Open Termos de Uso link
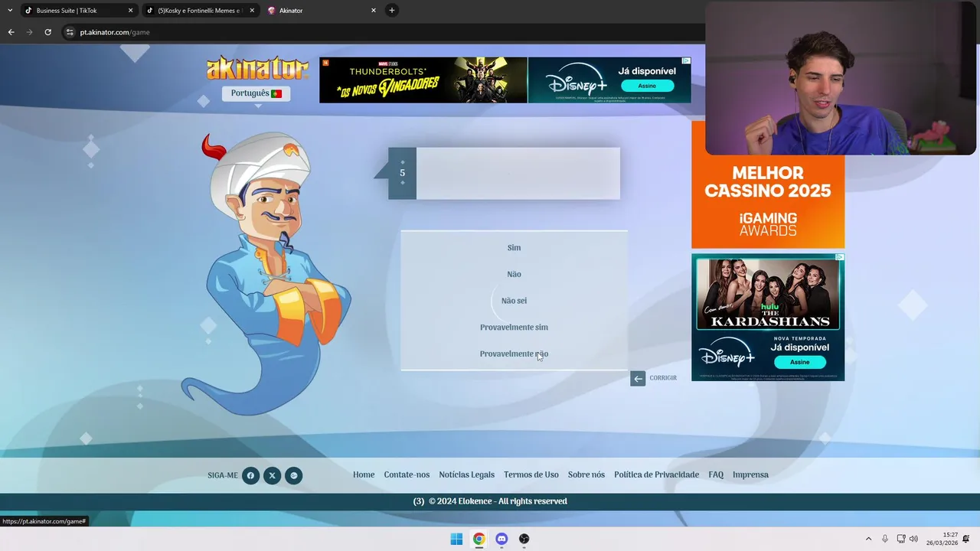The width and height of the screenshot is (980, 551). [531, 475]
